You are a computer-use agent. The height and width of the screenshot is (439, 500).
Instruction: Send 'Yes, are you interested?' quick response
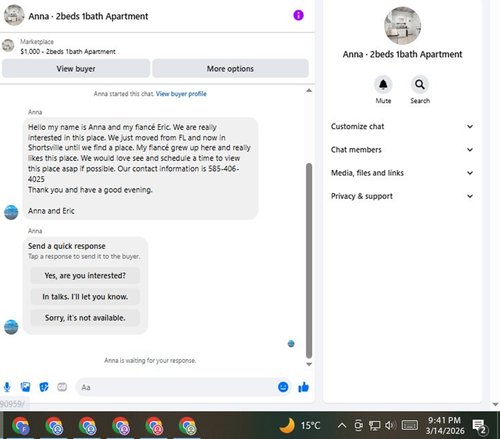point(85,276)
